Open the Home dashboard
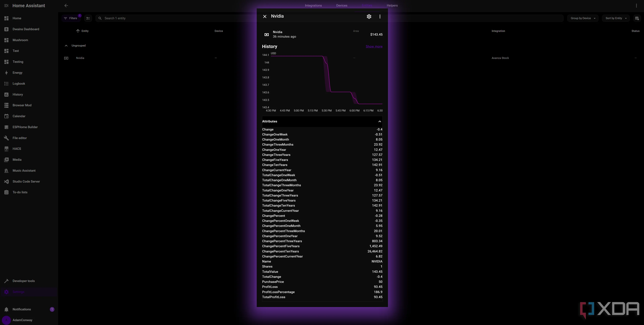 [x=29, y=18]
